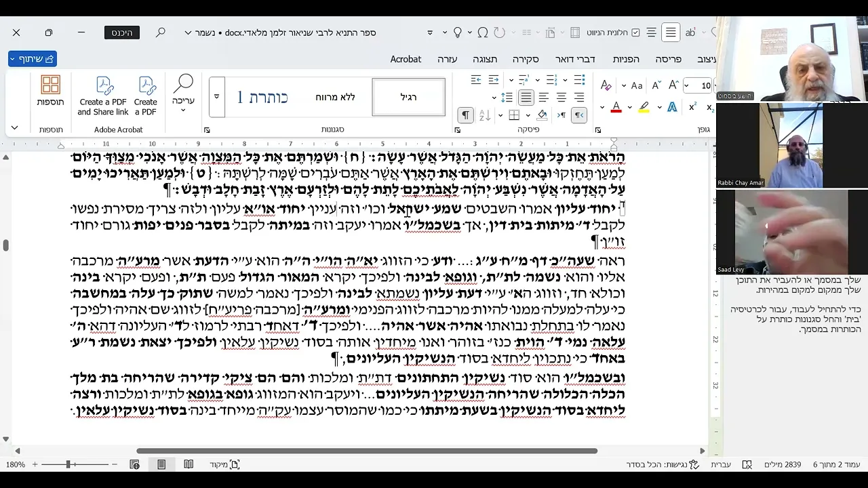Click the line spacing icon
The width and height of the screenshot is (868, 488).
[507, 98]
